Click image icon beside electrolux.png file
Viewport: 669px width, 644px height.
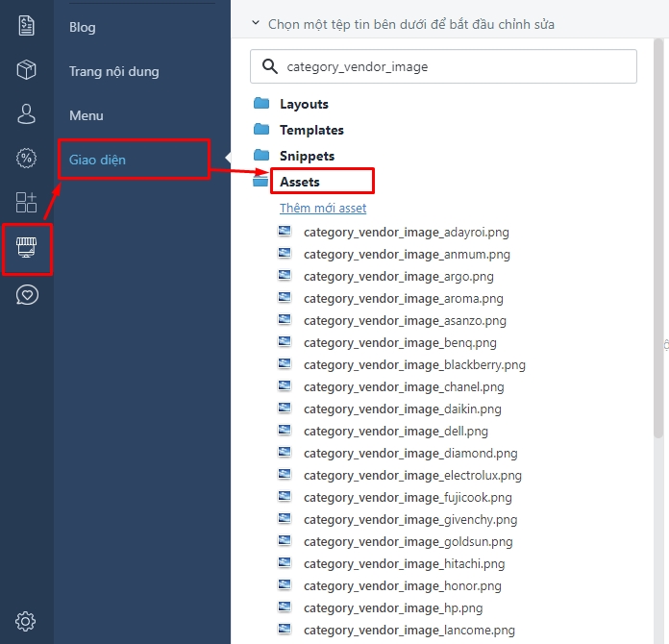[285, 474]
